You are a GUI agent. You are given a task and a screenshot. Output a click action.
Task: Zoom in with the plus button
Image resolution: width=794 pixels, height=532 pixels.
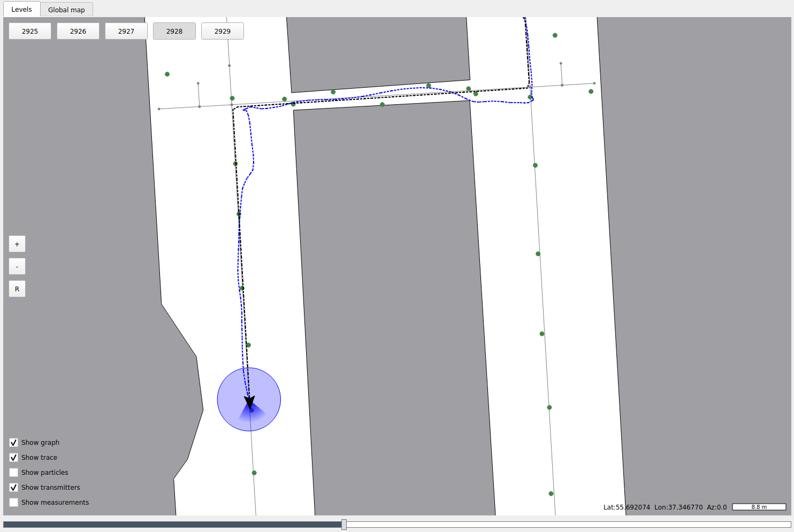17,244
